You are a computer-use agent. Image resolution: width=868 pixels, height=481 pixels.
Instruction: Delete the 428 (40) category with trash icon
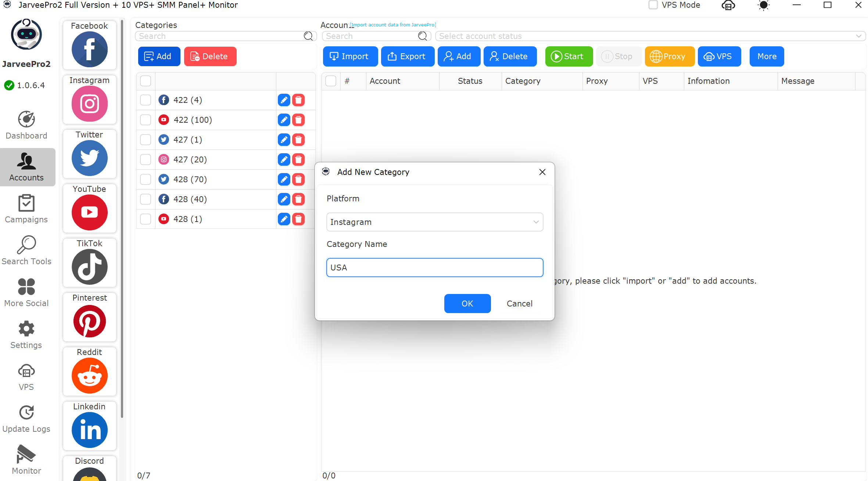298,199
